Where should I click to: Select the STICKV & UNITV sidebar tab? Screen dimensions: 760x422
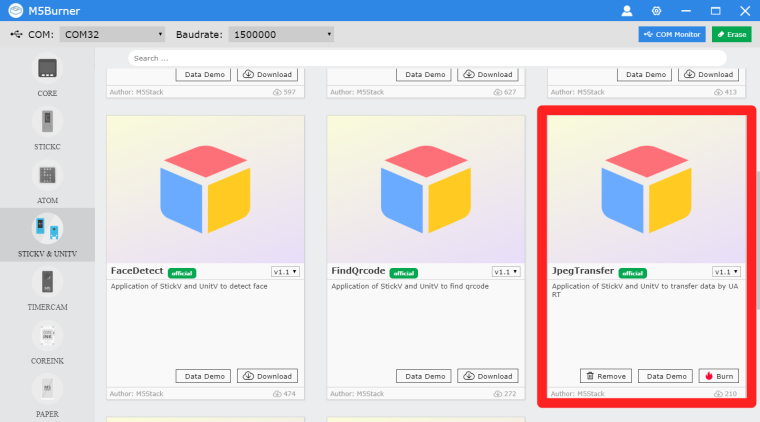pyautogui.click(x=48, y=235)
